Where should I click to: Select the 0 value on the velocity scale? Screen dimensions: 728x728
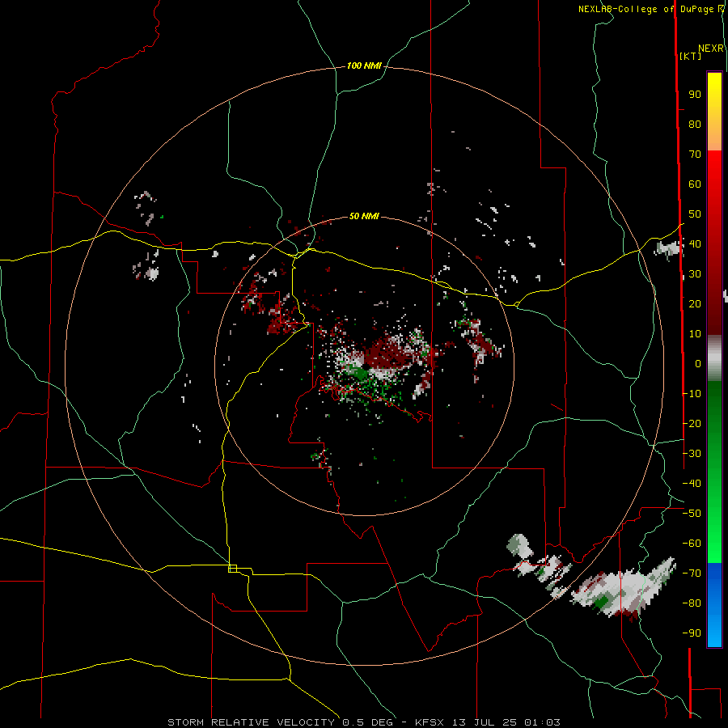698,363
